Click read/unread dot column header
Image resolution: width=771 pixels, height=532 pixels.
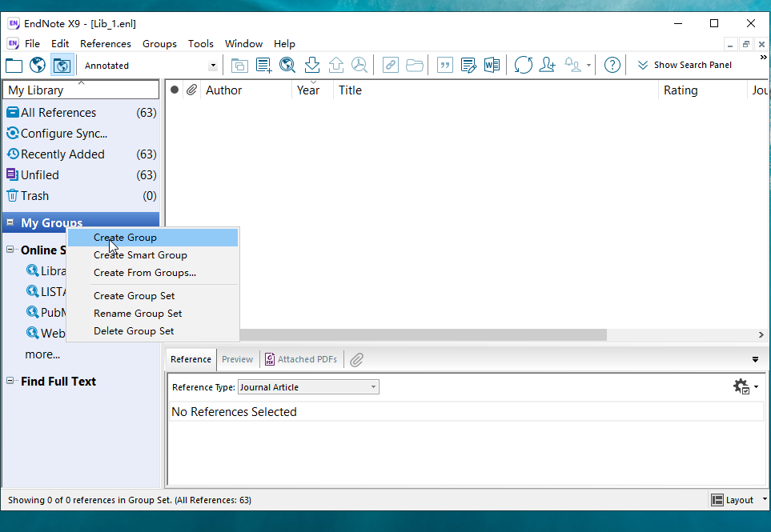(x=174, y=90)
